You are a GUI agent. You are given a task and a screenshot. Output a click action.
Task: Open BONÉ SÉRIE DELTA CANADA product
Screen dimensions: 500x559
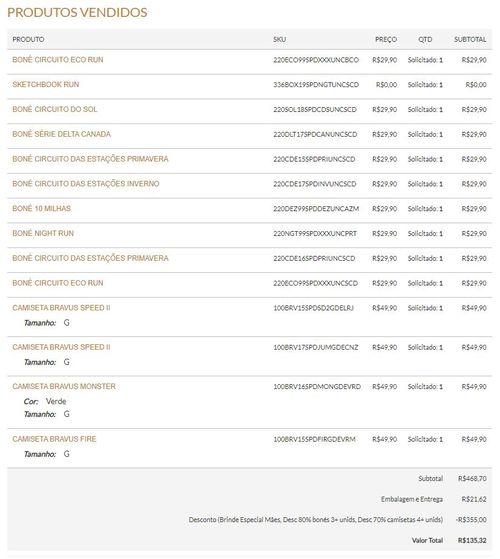pos(61,134)
